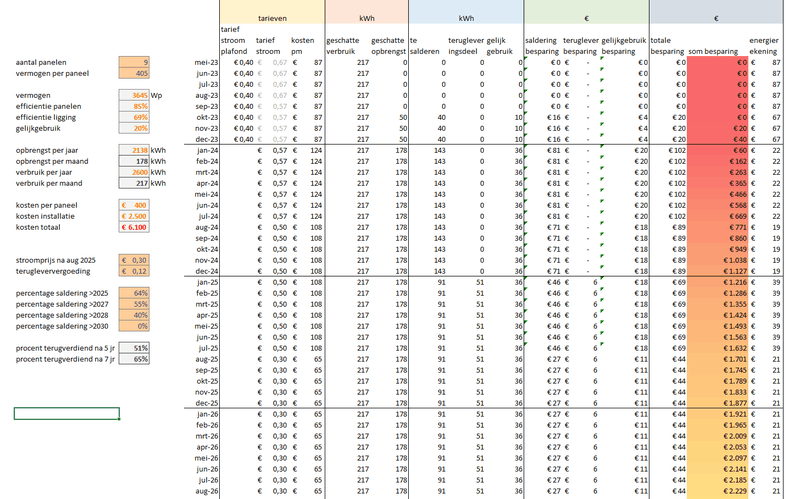Image resolution: width=800 pixels, height=499 pixels.
Task: Click the efficientie panelen value 85%
Action: coord(134,106)
